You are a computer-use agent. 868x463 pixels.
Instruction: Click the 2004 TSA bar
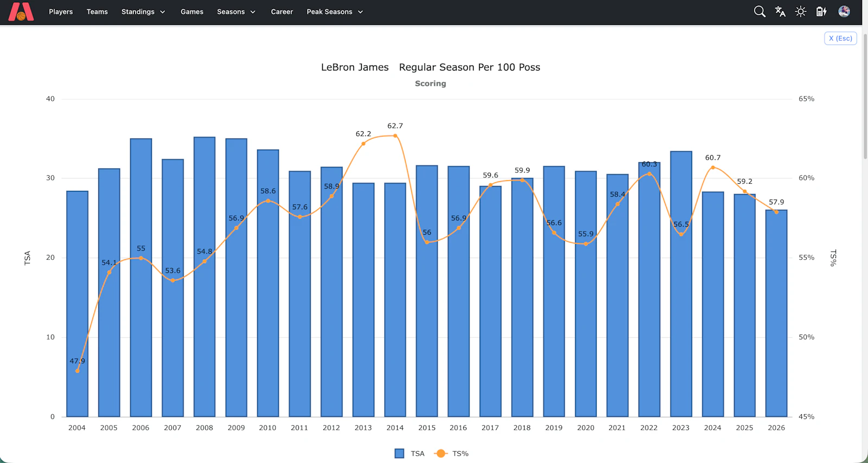pyautogui.click(x=77, y=304)
